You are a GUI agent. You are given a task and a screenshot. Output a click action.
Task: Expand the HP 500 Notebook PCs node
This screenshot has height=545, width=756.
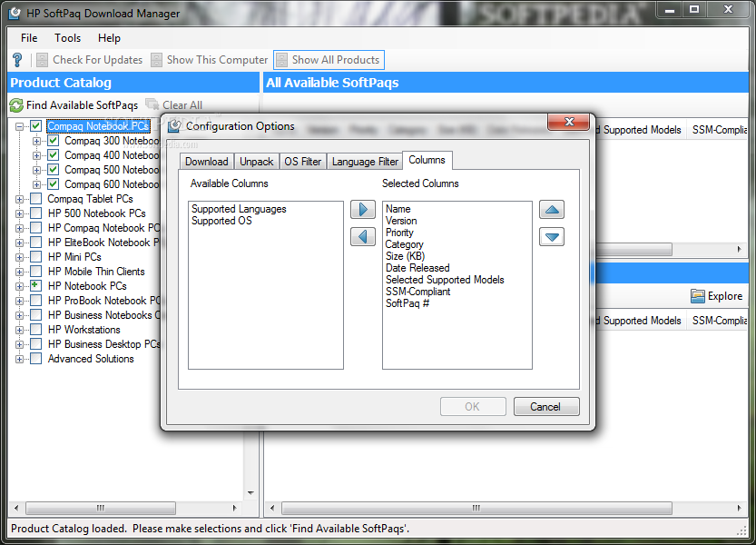[x=19, y=213]
